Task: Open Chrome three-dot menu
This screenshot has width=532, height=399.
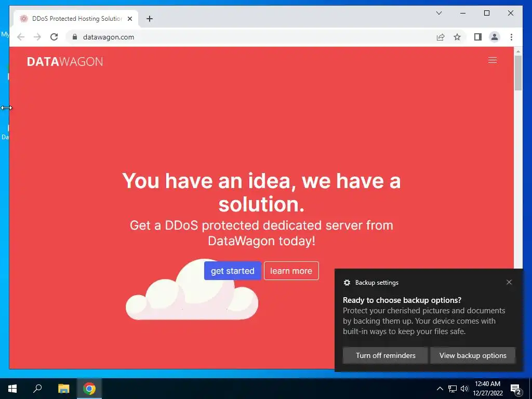Action: pyautogui.click(x=511, y=37)
